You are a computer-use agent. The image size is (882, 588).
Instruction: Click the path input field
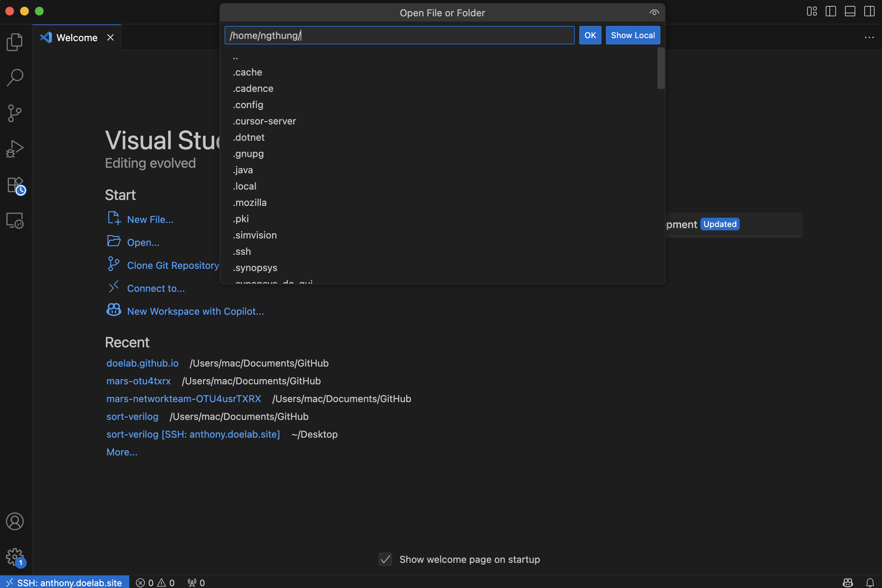pyautogui.click(x=399, y=35)
